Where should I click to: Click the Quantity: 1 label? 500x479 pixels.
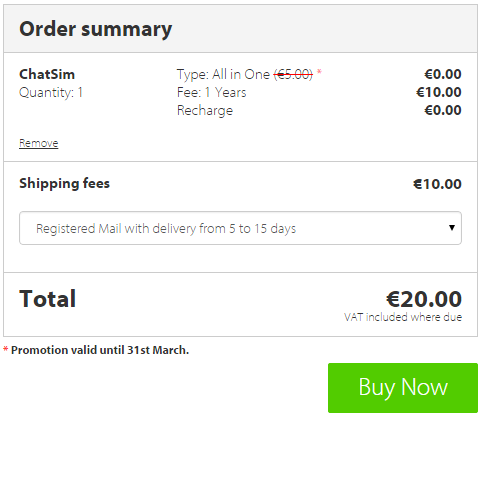(51, 92)
